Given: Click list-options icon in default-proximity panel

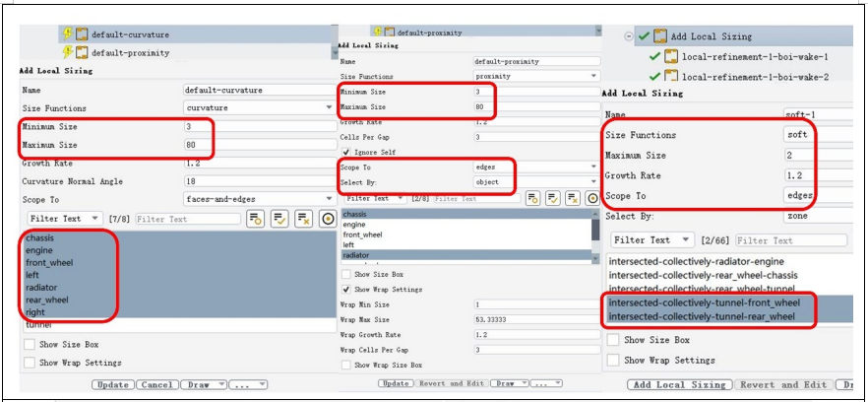Looking at the screenshot, I should [x=532, y=198].
